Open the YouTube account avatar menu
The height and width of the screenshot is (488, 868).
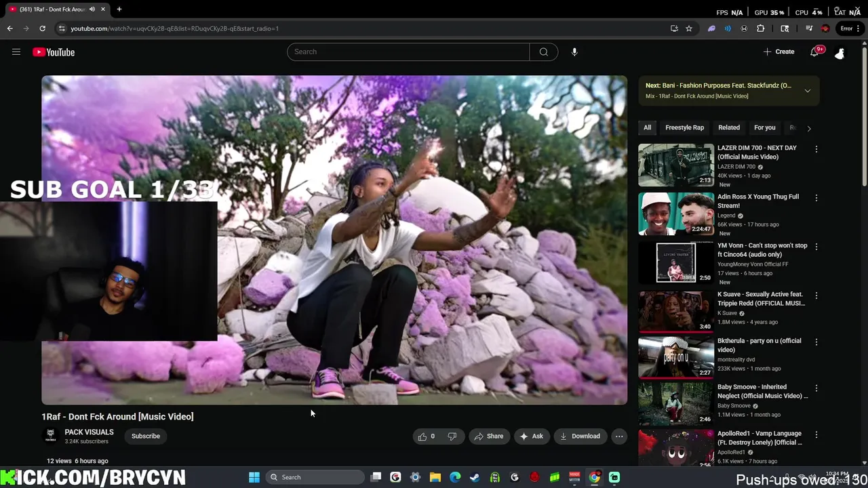840,52
